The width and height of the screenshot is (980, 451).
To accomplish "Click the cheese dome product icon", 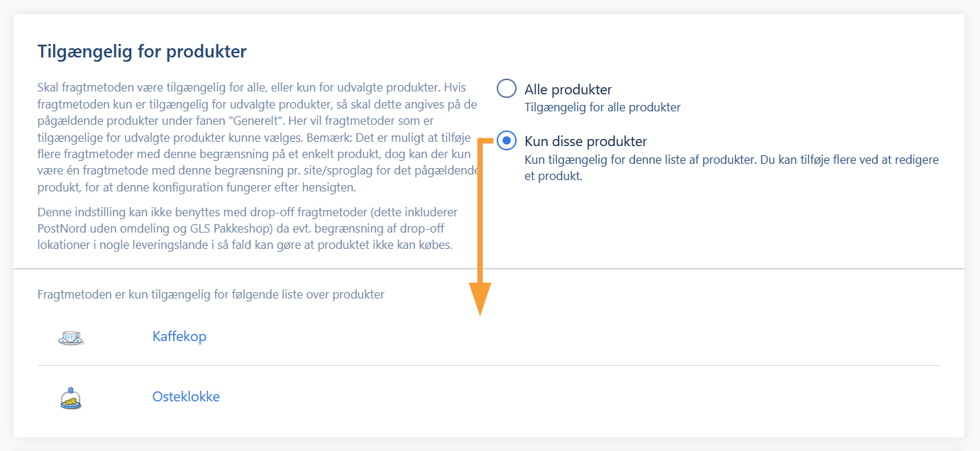I will coord(71,398).
